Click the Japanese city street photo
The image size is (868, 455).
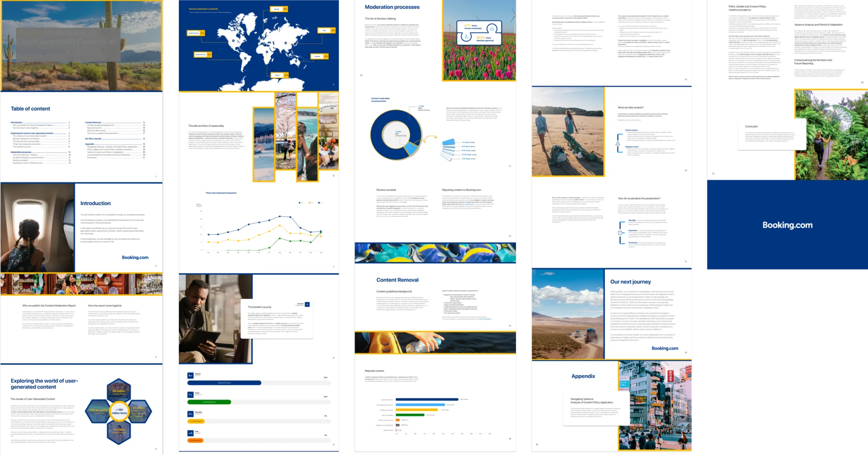click(x=654, y=406)
